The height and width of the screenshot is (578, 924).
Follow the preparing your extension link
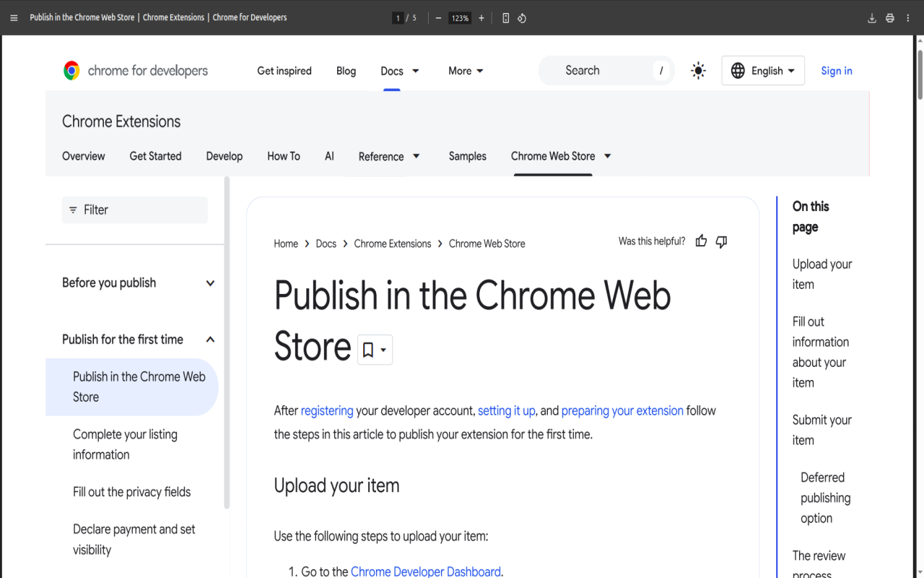[622, 410]
